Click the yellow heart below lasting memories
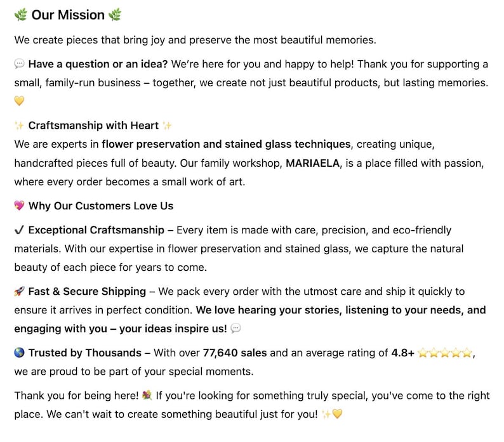 tap(19, 101)
